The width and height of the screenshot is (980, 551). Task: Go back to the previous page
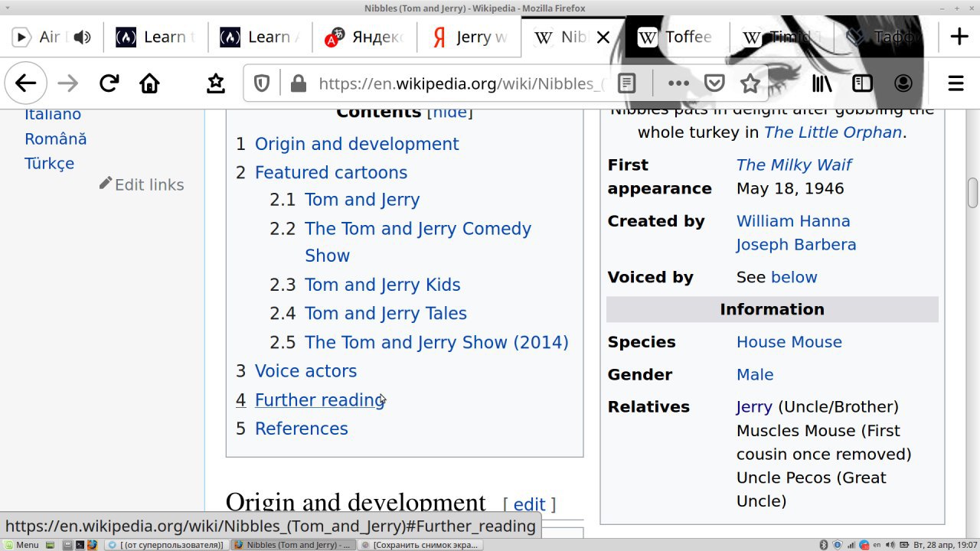pyautogui.click(x=25, y=83)
